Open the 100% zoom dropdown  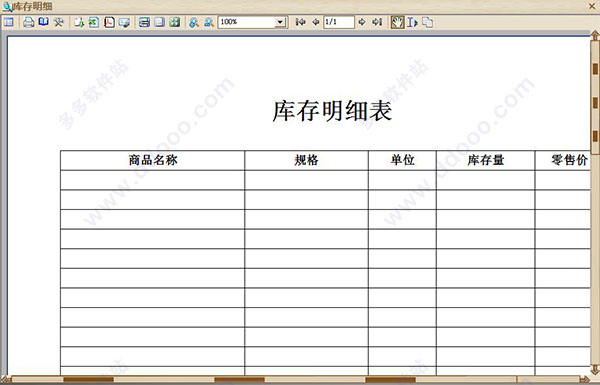(x=280, y=22)
